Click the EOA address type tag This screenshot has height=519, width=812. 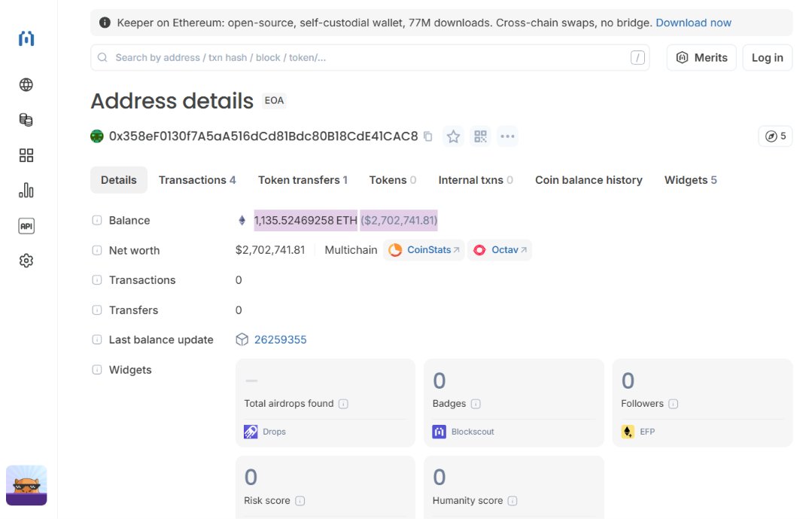[274, 101]
